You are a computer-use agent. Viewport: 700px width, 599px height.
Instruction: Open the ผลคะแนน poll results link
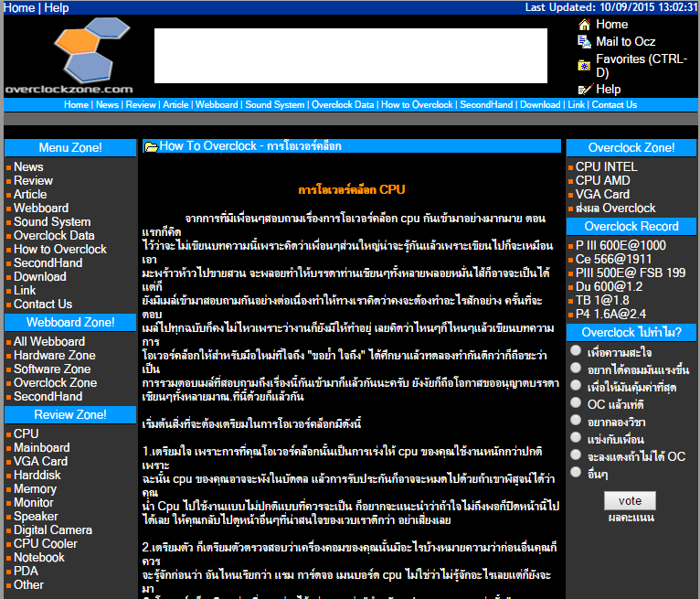pos(631,518)
